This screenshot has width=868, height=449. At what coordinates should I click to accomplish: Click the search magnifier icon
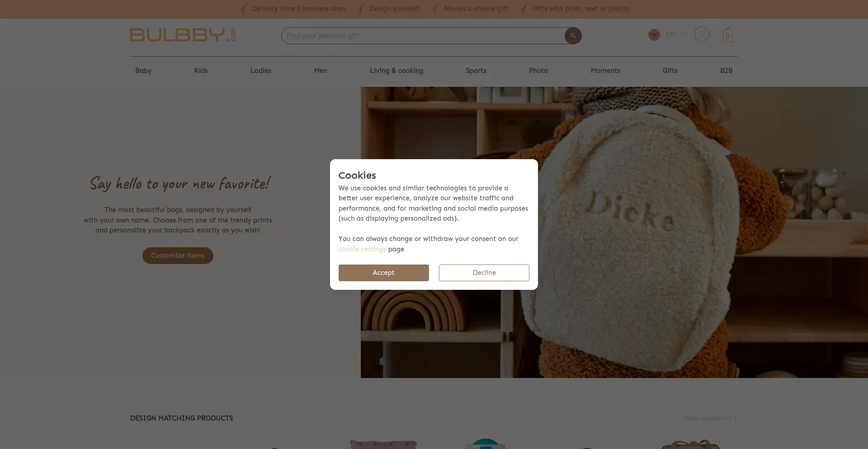(573, 36)
